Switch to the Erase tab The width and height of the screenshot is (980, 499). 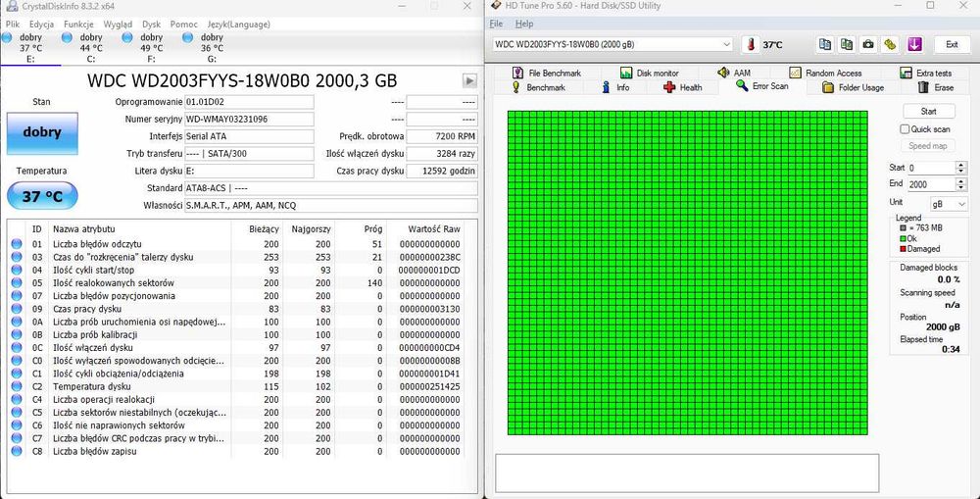(x=936, y=87)
